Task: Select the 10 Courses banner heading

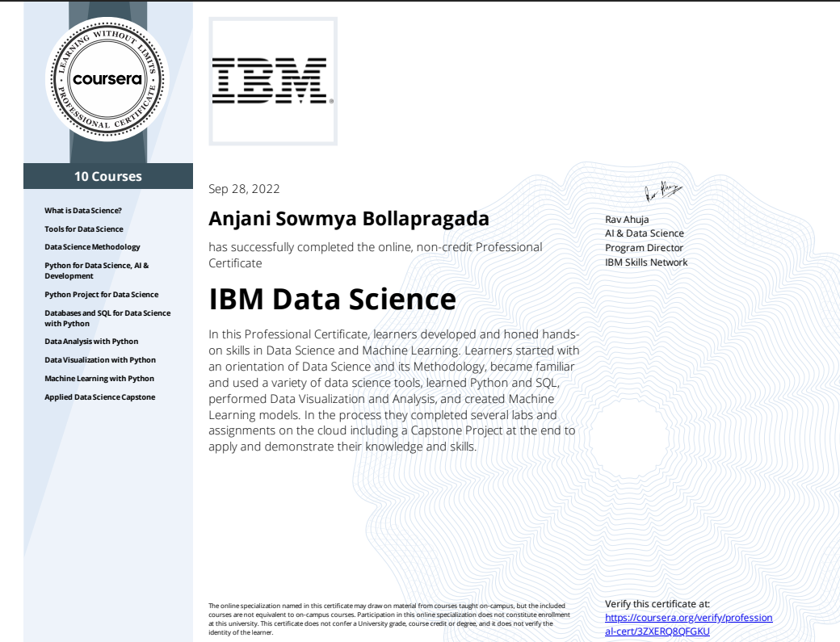Action: [x=108, y=176]
